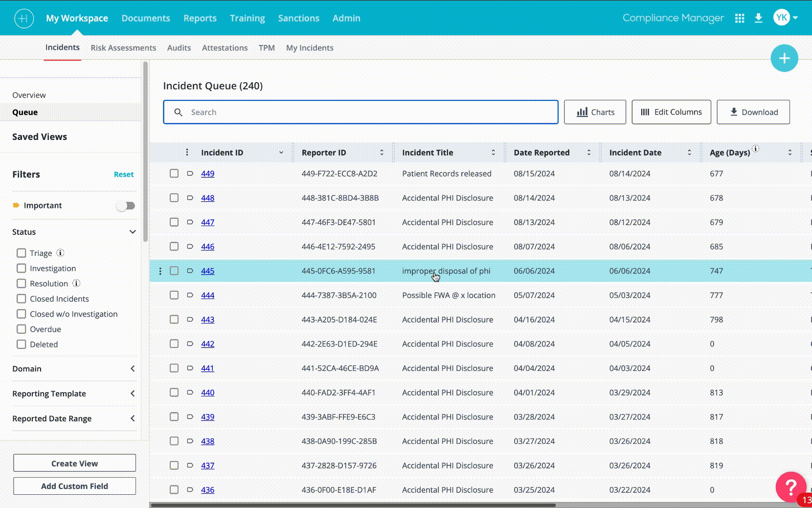
Task: Flag incident 442 as important
Action: click(x=190, y=344)
